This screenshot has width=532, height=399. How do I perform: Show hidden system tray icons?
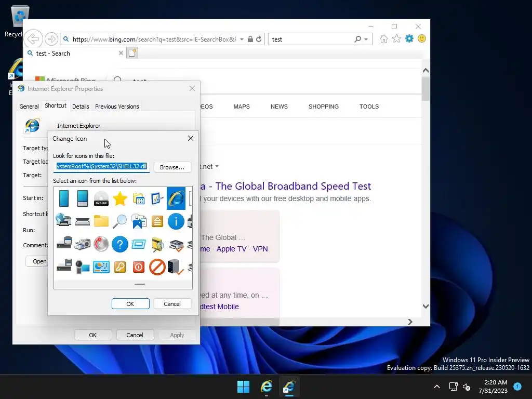pyautogui.click(x=437, y=387)
